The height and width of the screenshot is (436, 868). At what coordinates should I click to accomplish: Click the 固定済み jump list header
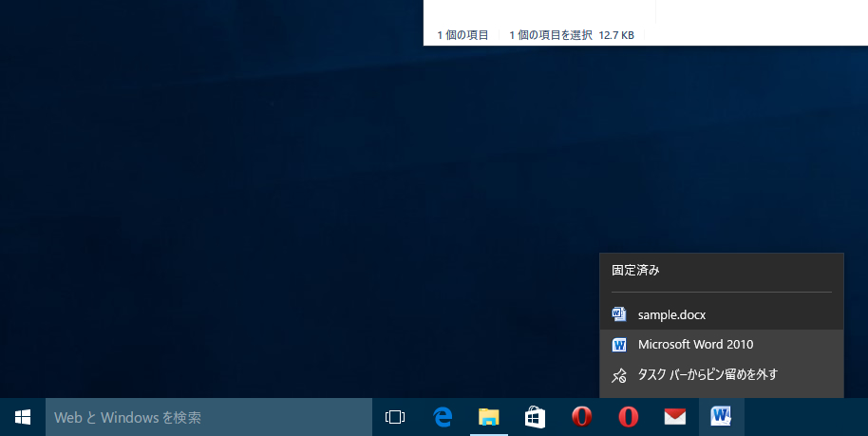pyautogui.click(x=635, y=271)
